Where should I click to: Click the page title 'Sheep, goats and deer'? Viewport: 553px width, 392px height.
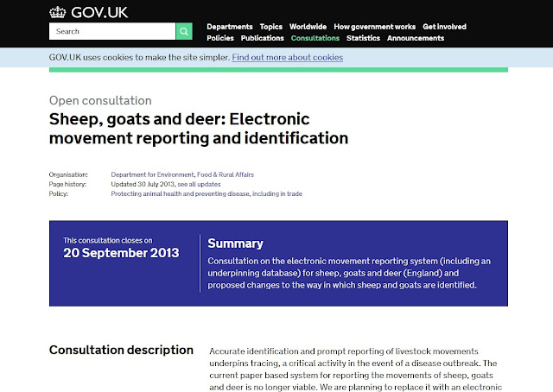click(199, 129)
